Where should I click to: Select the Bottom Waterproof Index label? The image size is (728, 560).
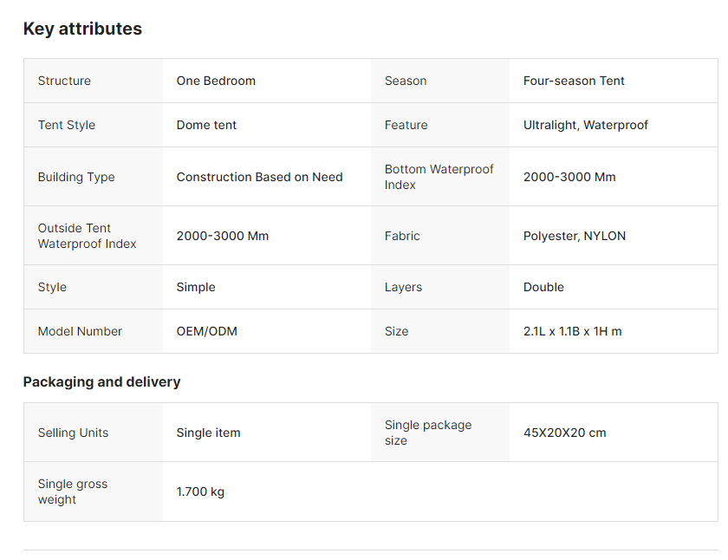[439, 177]
